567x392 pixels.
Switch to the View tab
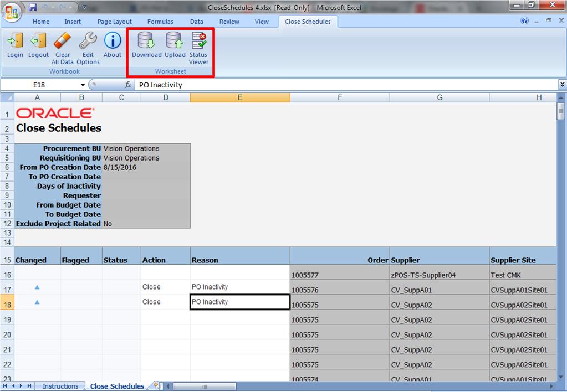[x=262, y=22]
